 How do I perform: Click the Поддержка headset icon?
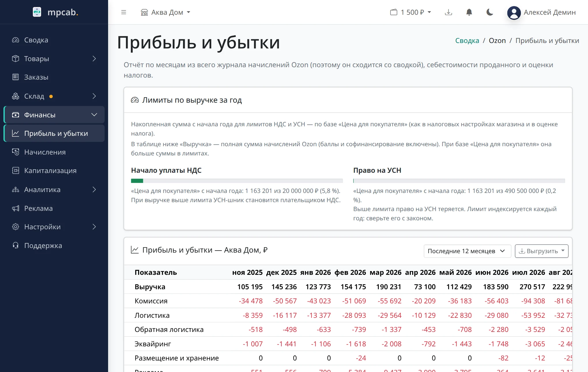pos(16,245)
